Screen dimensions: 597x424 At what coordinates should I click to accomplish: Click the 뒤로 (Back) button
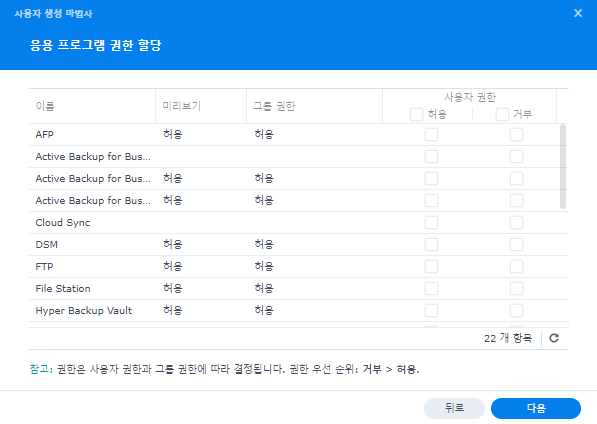[x=454, y=408]
